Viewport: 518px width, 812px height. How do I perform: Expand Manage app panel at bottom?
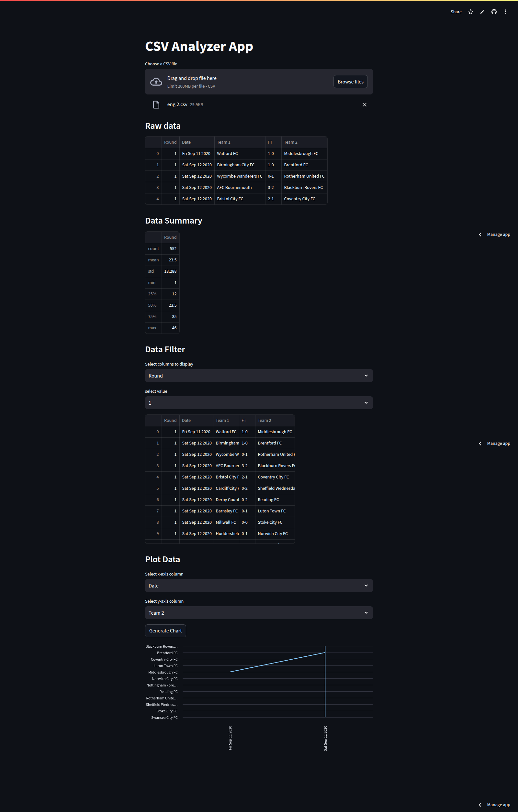[494, 805]
